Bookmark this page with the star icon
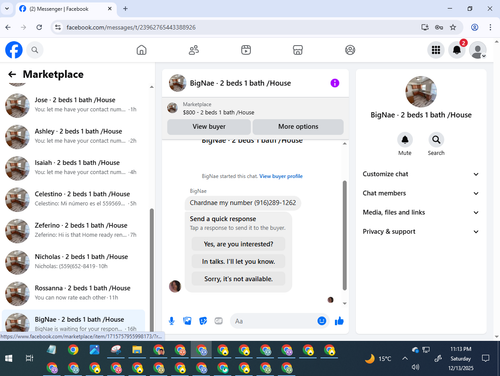The height and width of the screenshot is (376, 500). coord(453,27)
